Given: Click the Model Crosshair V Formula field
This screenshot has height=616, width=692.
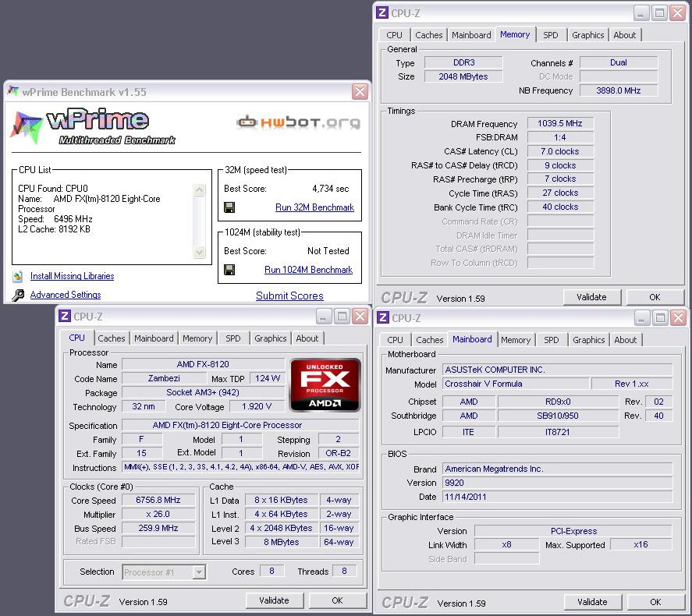Looking at the screenshot, I should pos(515,384).
